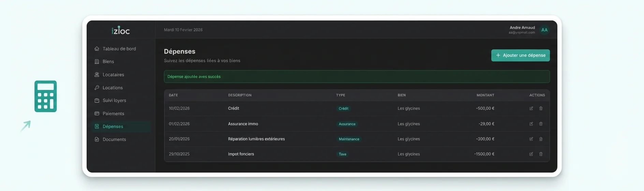Click date 20/01/2026
644x191 pixels.
179,139
